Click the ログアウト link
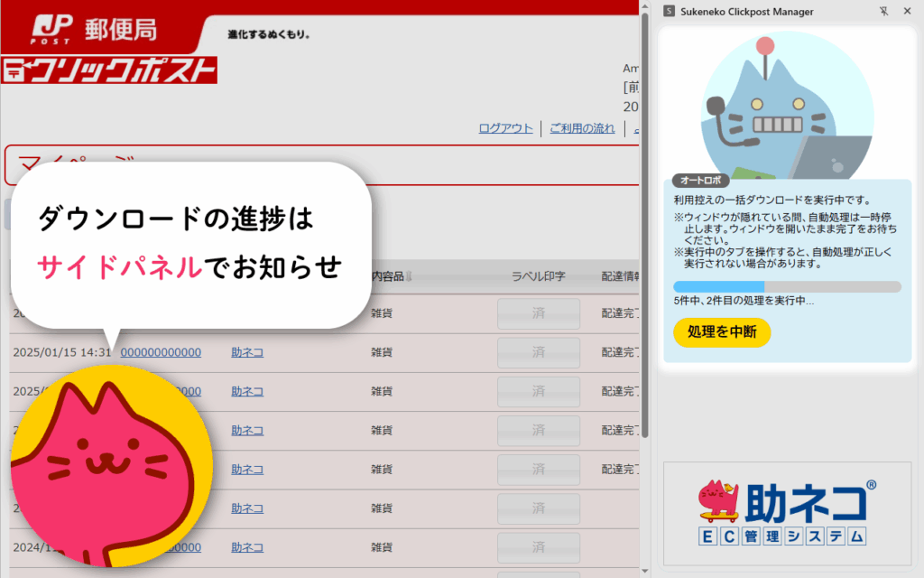 505,128
